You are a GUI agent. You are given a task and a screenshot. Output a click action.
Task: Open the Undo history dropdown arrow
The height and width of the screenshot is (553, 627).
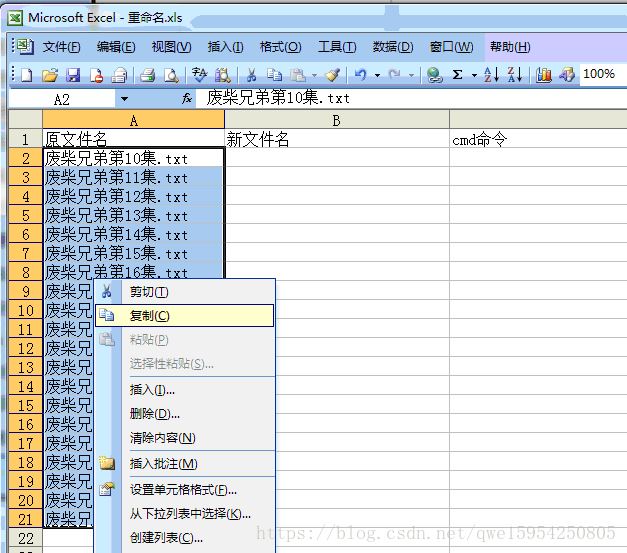click(x=376, y=74)
